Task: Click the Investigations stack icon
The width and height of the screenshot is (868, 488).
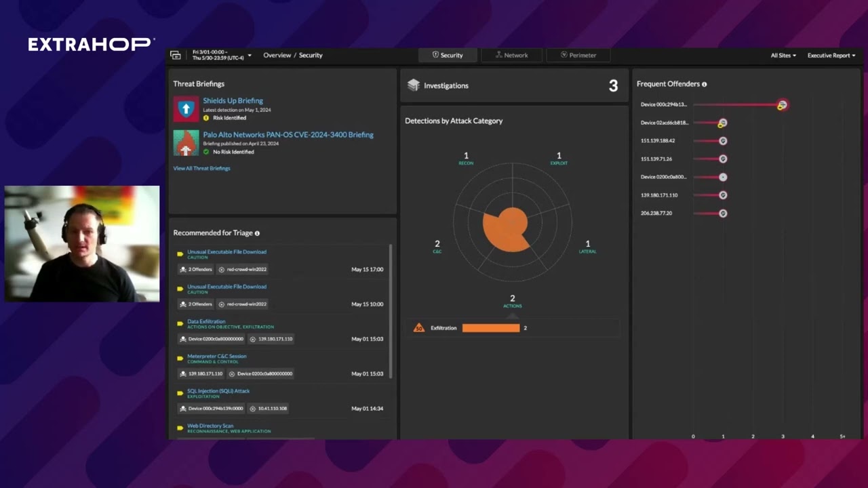Action: 413,85
